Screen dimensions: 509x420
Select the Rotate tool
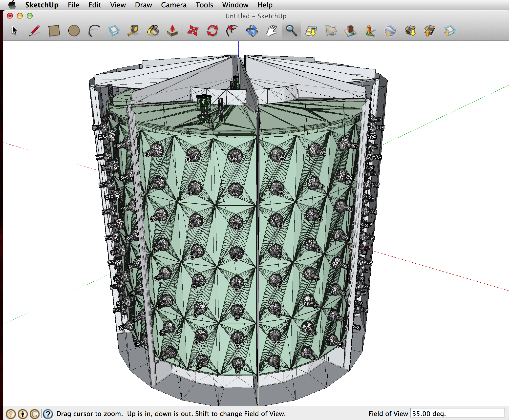point(212,31)
